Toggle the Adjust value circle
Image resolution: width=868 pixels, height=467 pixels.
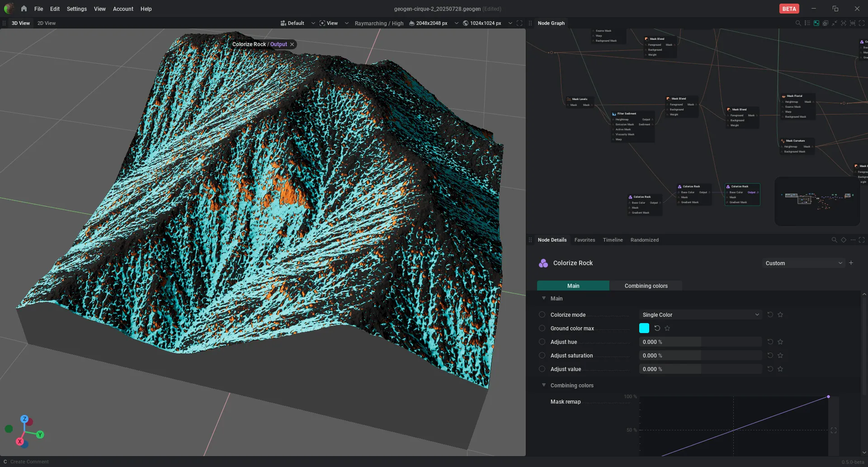coord(542,369)
